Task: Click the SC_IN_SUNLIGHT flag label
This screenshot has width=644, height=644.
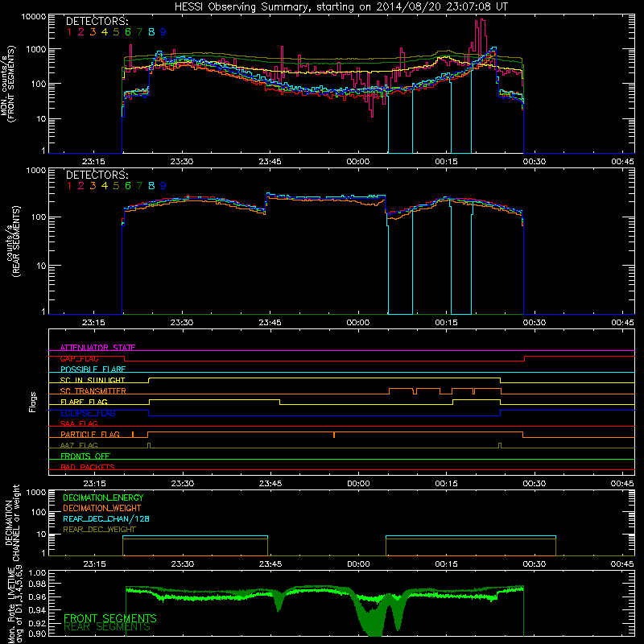Action: [x=93, y=380]
